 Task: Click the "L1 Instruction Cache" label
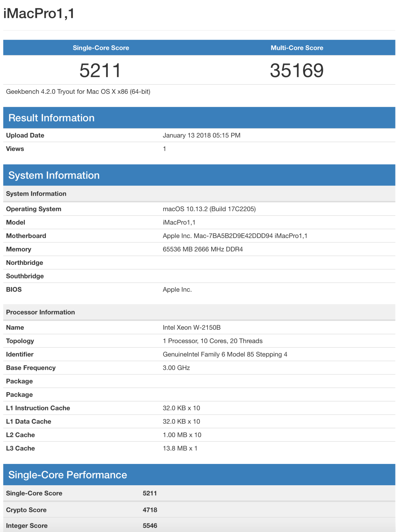[38, 408]
